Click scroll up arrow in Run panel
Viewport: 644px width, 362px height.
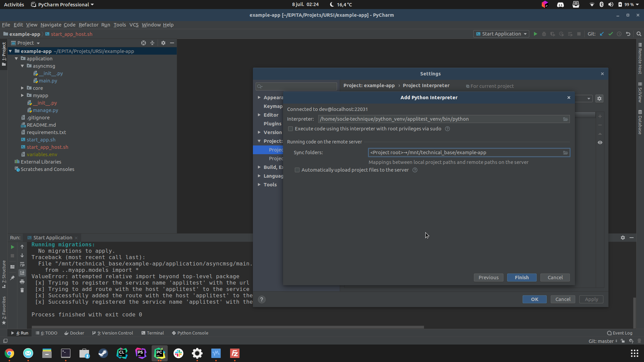(22, 247)
